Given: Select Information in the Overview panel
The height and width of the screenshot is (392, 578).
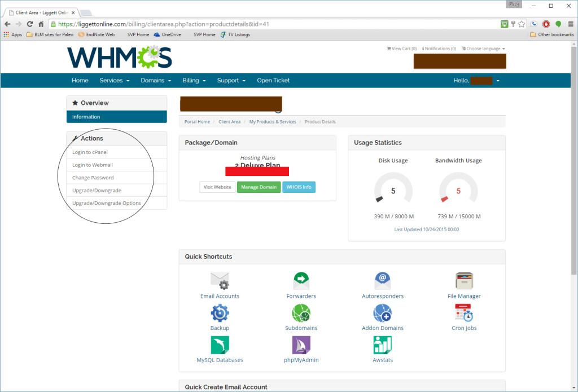Looking at the screenshot, I should tap(116, 116).
